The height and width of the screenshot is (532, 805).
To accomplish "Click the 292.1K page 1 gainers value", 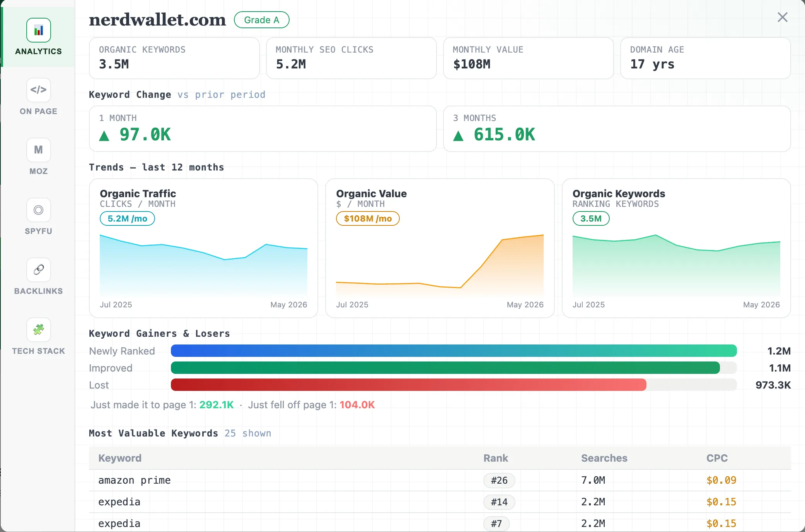I will click(x=217, y=405).
